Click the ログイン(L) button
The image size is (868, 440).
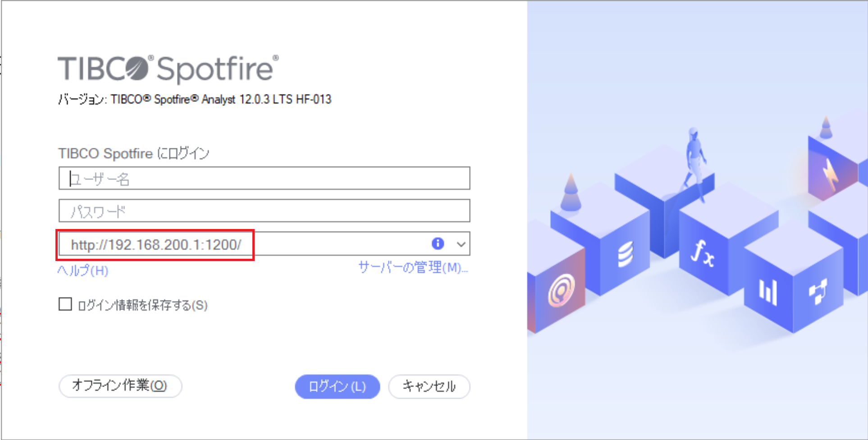[x=337, y=386]
